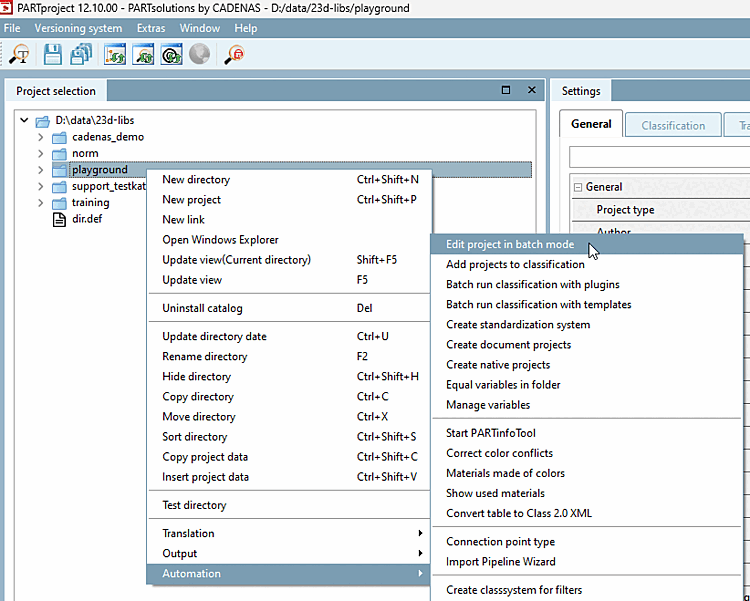750x601 pixels.
Task: Select Copy project data
Action: 289,457
